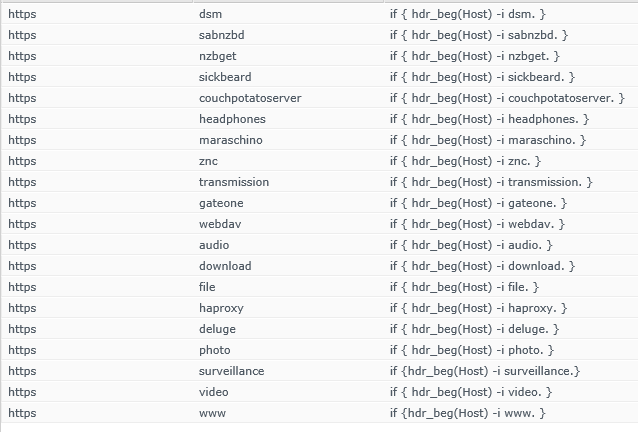Click the maraschino row
Screen dimensions: 638x432
319,140
